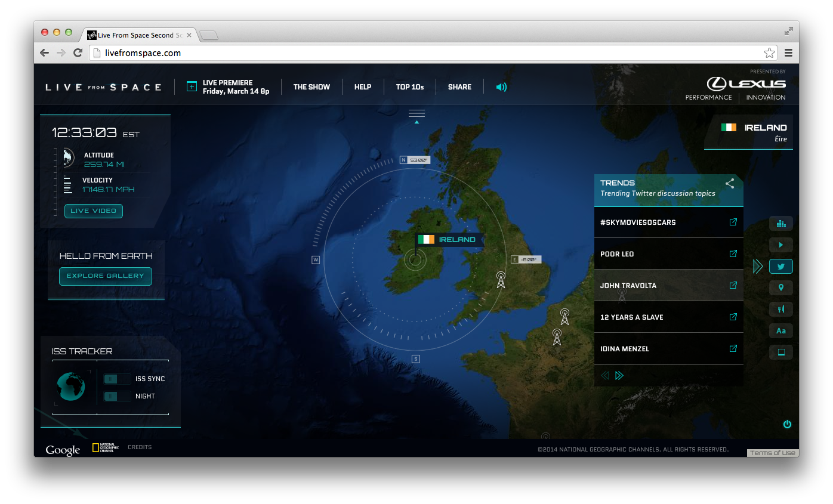Open the Aa language panel icon
This screenshot has width=833, height=504.
click(780, 330)
